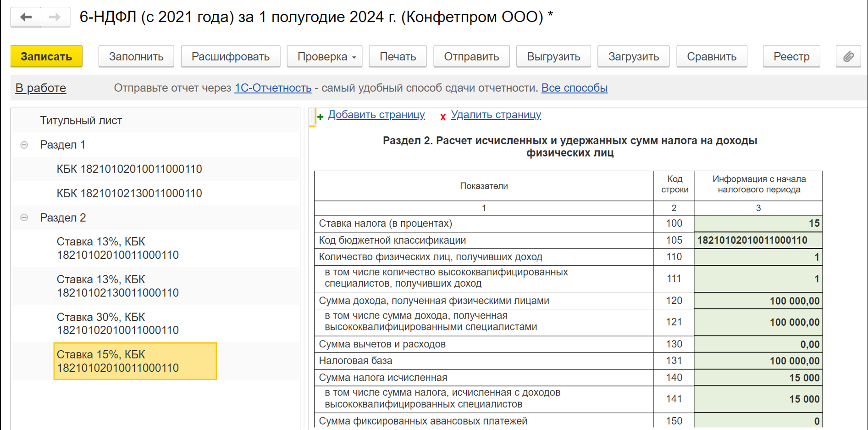Click the income sum cell in row 120
The height and width of the screenshot is (430, 868).
click(x=758, y=301)
